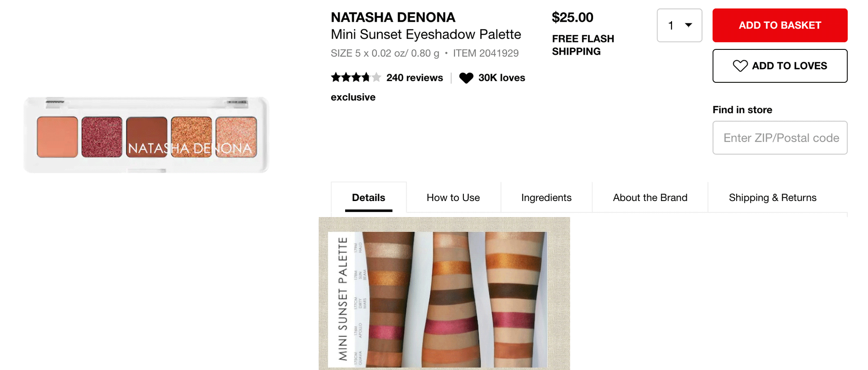Open the How to Use tab
The height and width of the screenshot is (370, 868).
coord(453,198)
